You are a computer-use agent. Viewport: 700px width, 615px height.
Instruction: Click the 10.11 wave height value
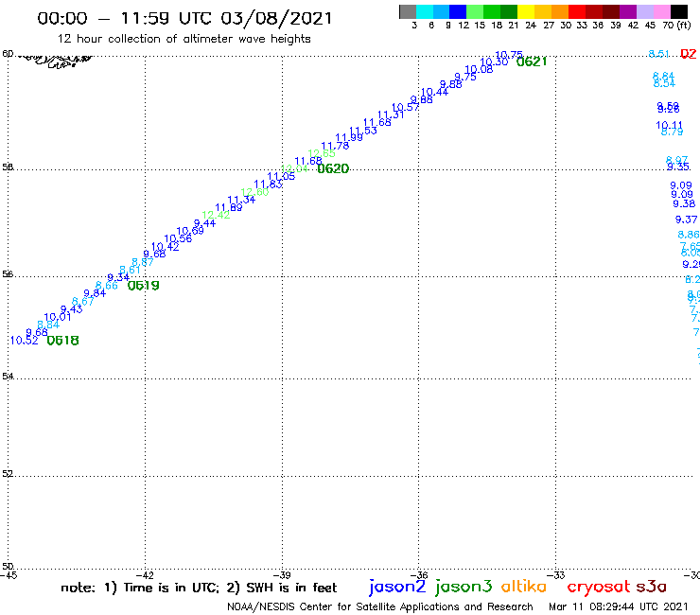[669, 125]
